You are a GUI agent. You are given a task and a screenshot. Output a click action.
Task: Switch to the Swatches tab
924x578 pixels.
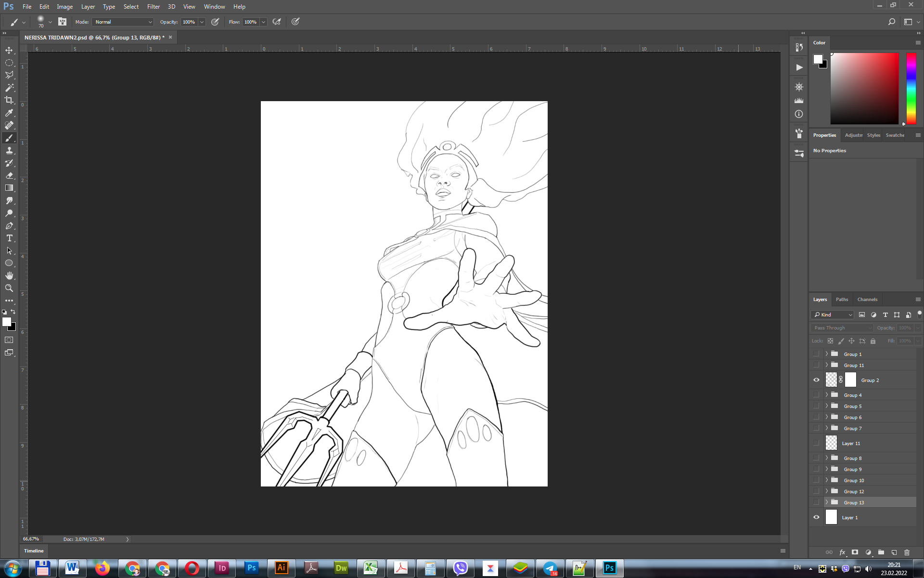[x=895, y=135]
